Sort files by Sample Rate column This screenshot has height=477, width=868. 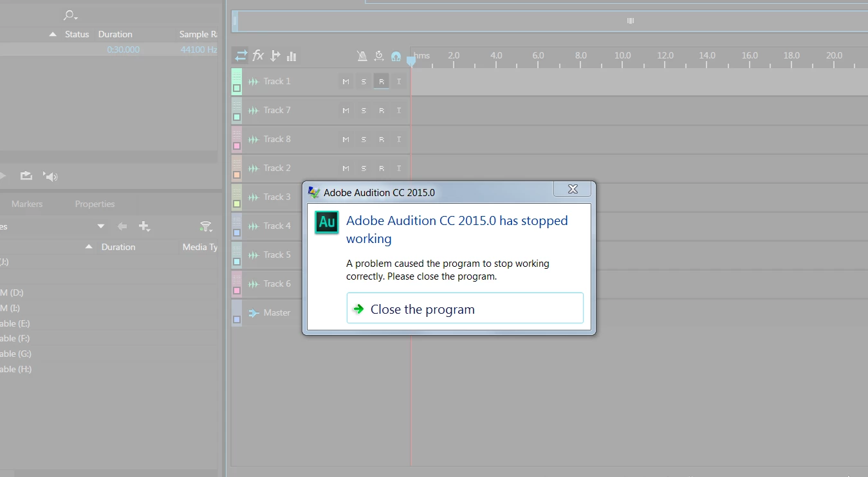tap(198, 34)
